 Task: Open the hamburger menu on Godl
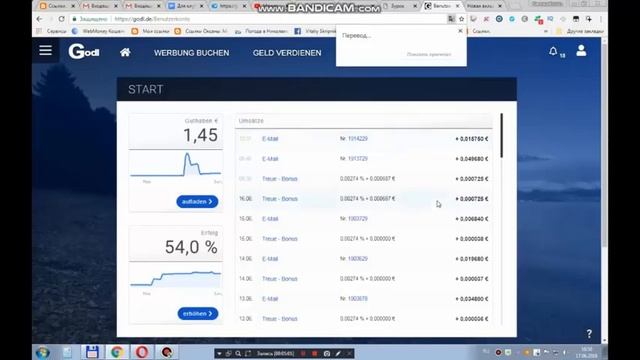click(x=45, y=51)
